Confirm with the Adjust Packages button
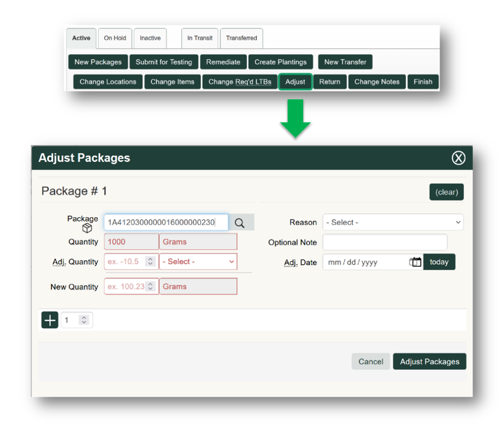The height and width of the screenshot is (426, 504). pyautogui.click(x=429, y=361)
